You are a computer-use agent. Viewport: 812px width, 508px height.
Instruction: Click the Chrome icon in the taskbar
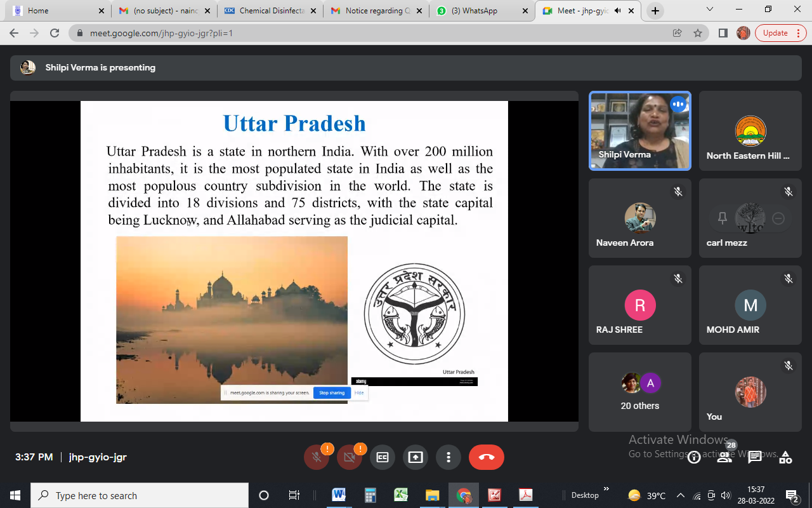464,495
